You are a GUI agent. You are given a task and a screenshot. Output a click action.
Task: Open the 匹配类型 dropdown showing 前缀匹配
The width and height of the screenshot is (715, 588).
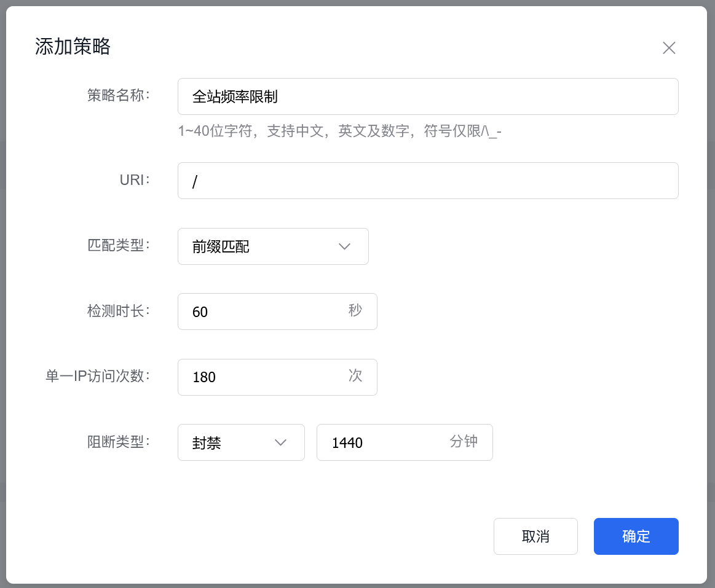pos(273,246)
